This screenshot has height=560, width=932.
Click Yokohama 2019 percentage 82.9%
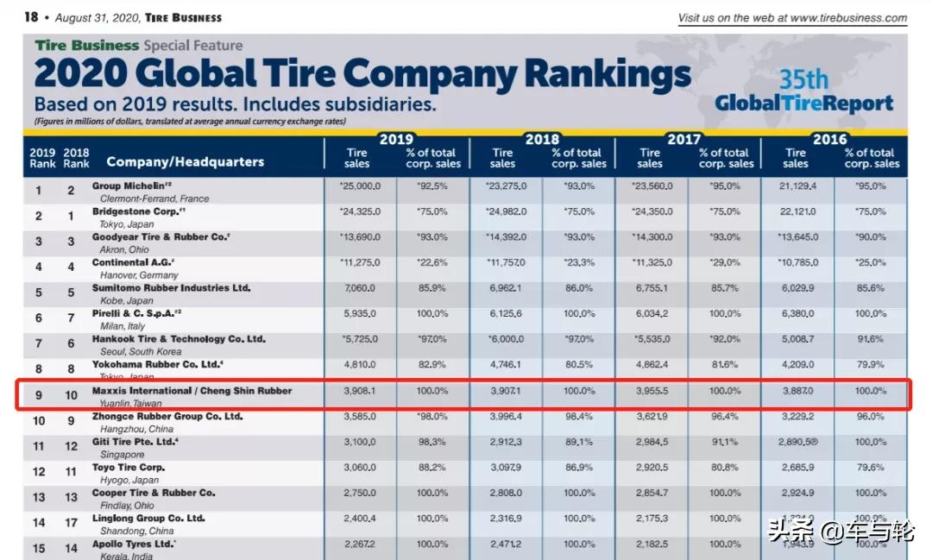432,365
